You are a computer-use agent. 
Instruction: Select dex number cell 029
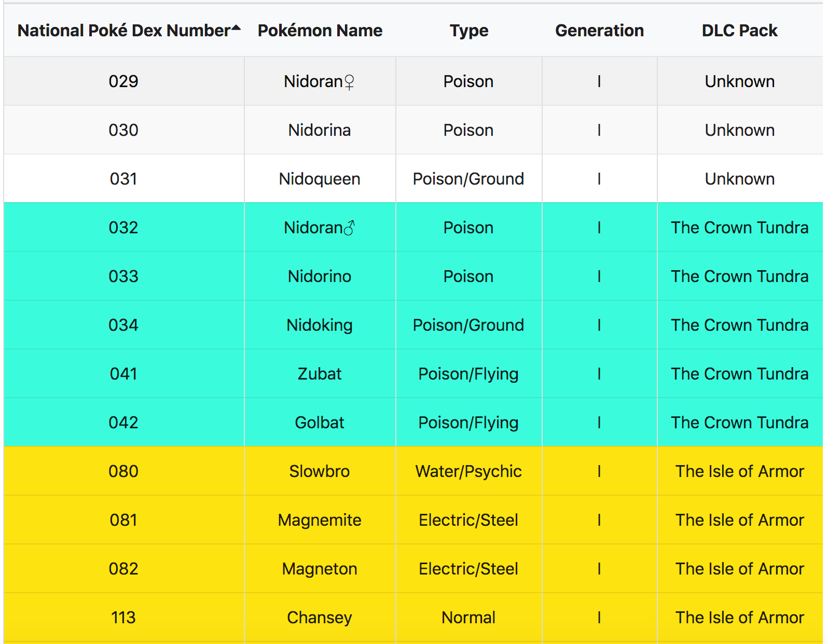[x=123, y=81]
